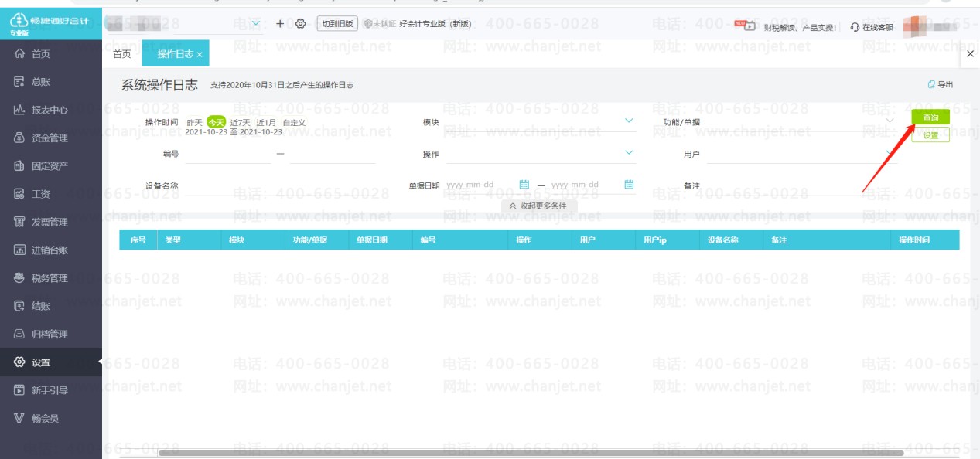Click the plus icon in top bar
Image resolution: width=980 pixels, height=459 pixels.
point(280,24)
